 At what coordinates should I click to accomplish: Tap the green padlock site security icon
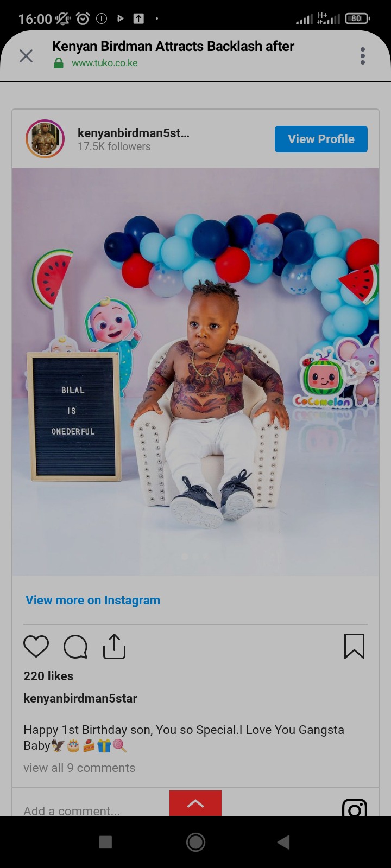click(59, 63)
